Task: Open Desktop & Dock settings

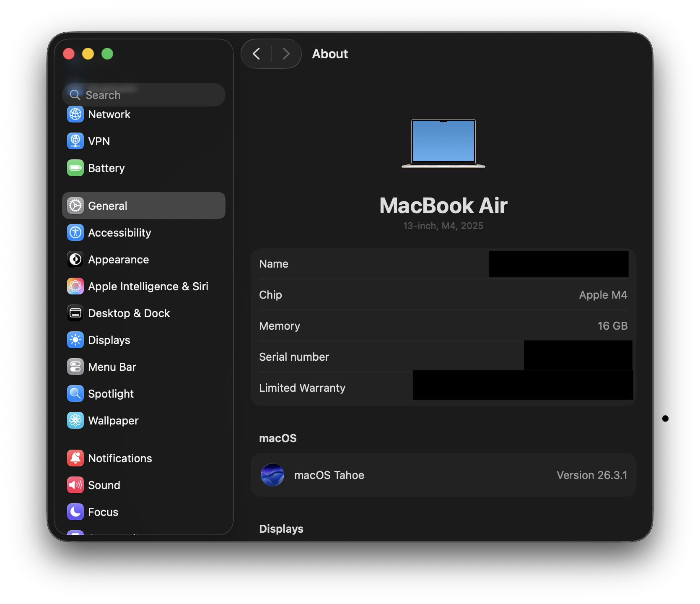Action: pyautogui.click(x=144, y=313)
